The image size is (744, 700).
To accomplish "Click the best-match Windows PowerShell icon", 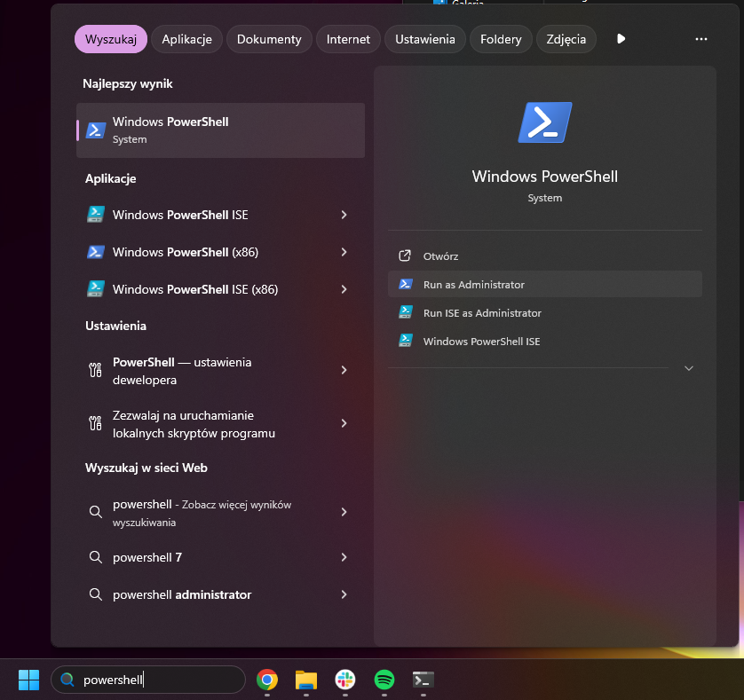I will 95,130.
